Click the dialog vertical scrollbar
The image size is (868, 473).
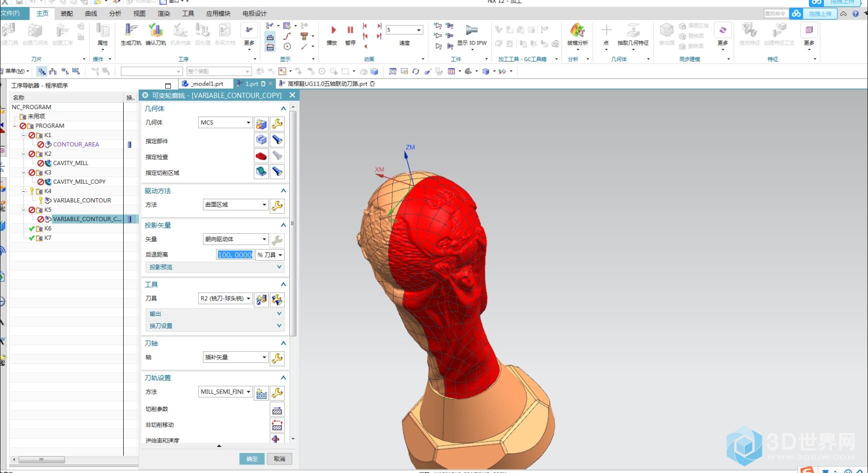tap(293, 223)
